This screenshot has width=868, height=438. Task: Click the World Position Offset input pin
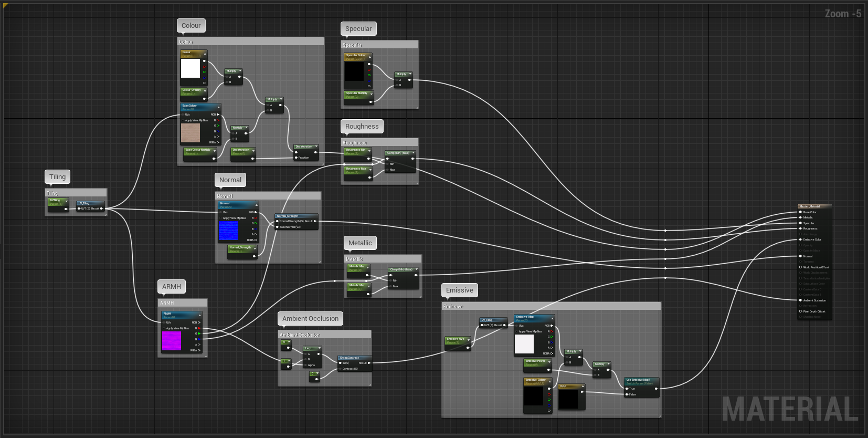click(x=800, y=267)
